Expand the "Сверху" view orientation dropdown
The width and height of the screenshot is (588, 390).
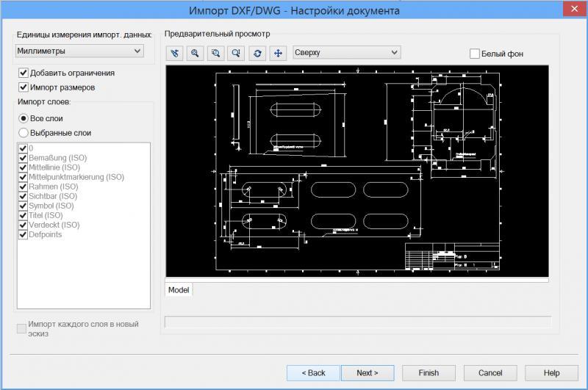click(x=346, y=52)
